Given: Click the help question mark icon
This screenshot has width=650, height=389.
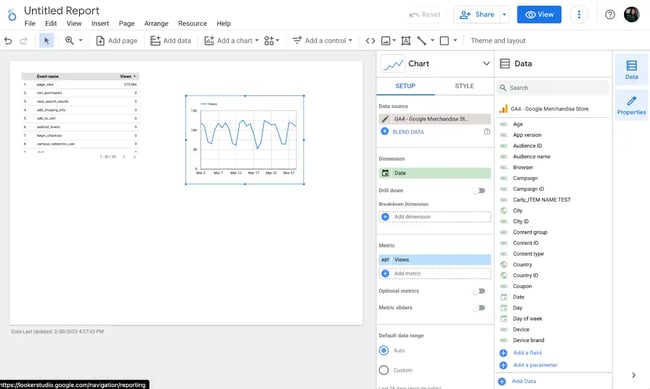Looking at the screenshot, I should pos(609,15).
